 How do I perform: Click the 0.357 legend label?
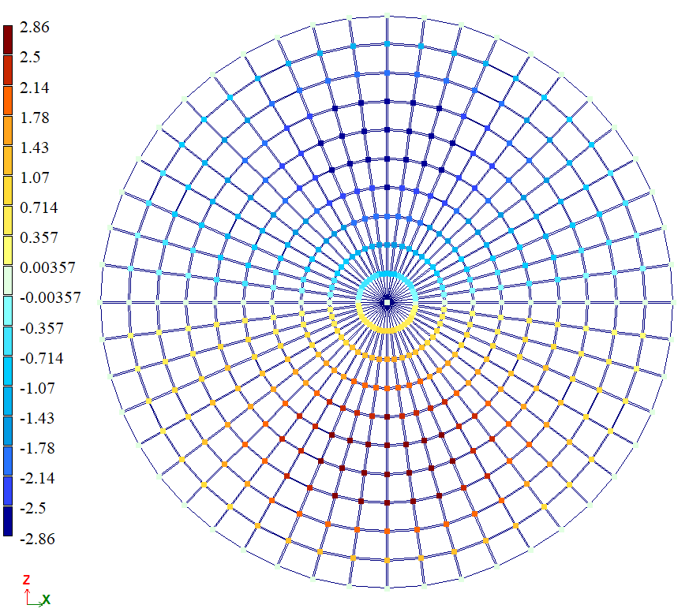[39, 237]
